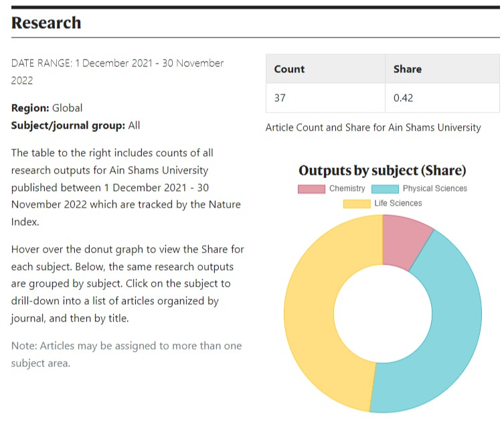Click the Physical Sciences legend label

(x=434, y=189)
